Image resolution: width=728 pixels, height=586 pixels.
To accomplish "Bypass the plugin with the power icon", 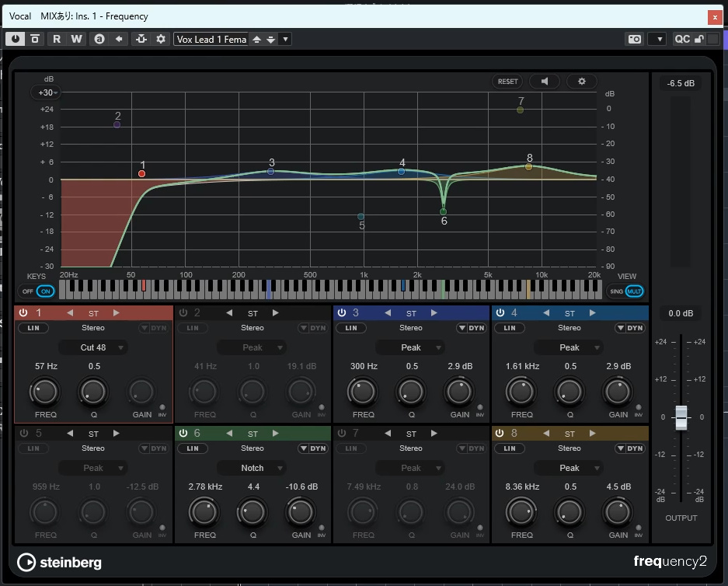I will (x=16, y=39).
